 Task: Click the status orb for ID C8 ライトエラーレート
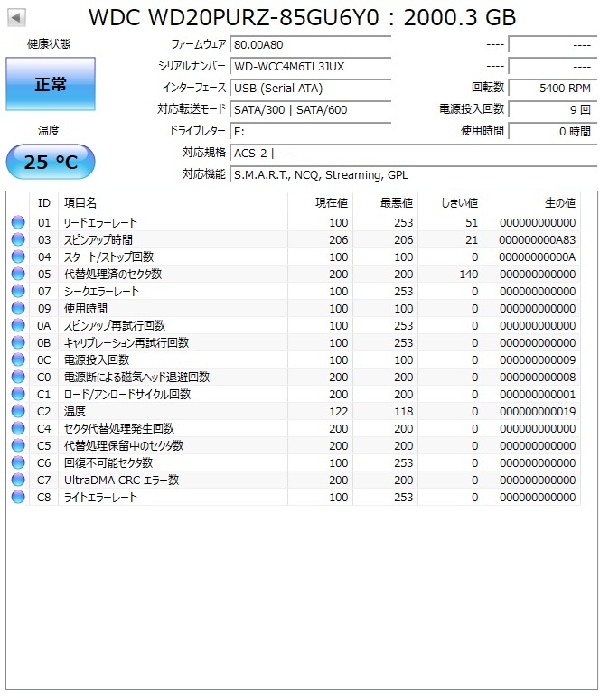(18, 497)
